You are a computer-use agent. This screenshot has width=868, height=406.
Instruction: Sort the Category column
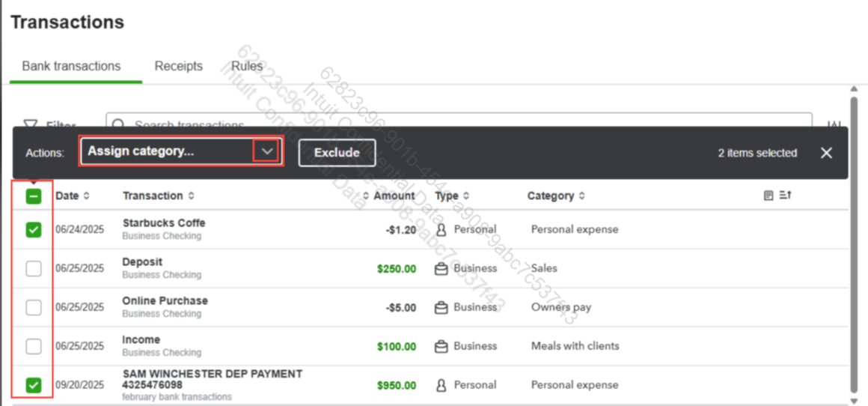(x=581, y=196)
